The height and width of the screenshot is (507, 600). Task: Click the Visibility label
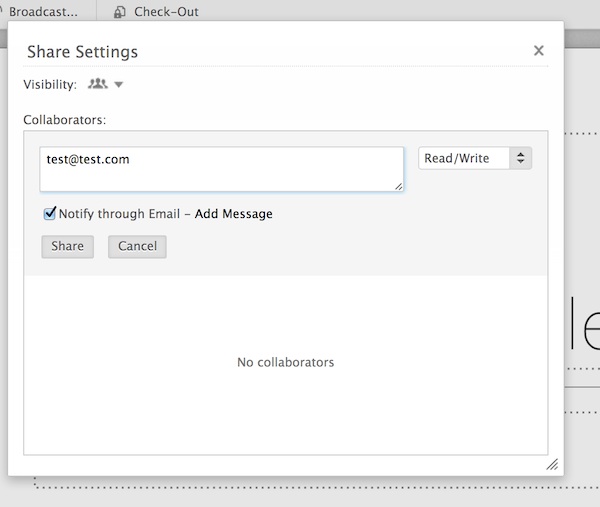click(50, 84)
